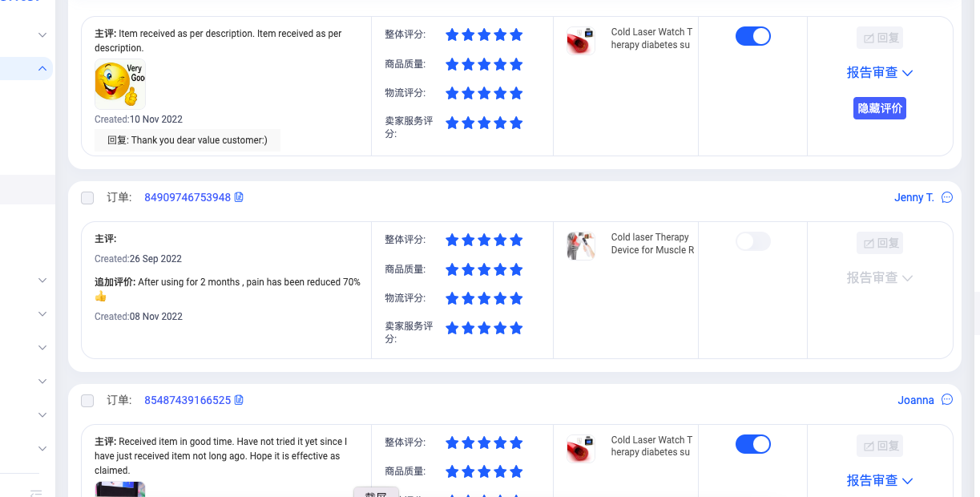Collapse the highlighted sidebar menu section
This screenshot has width=980, height=497.
42,69
